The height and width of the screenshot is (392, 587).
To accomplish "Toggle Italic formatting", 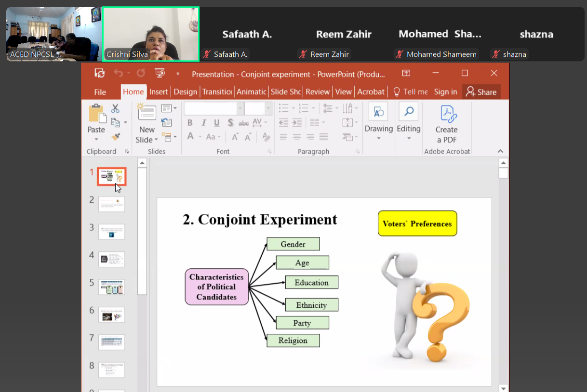I will [203, 122].
